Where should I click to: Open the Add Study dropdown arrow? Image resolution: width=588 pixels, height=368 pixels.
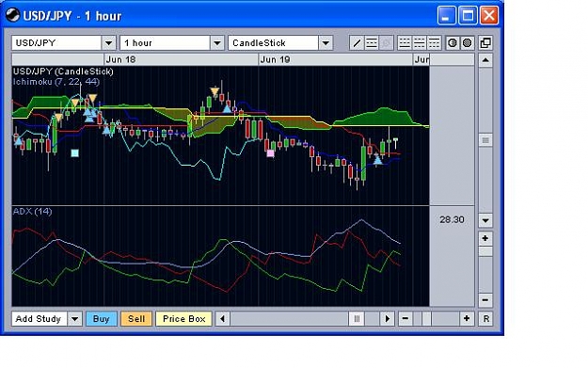click(75, 319)
